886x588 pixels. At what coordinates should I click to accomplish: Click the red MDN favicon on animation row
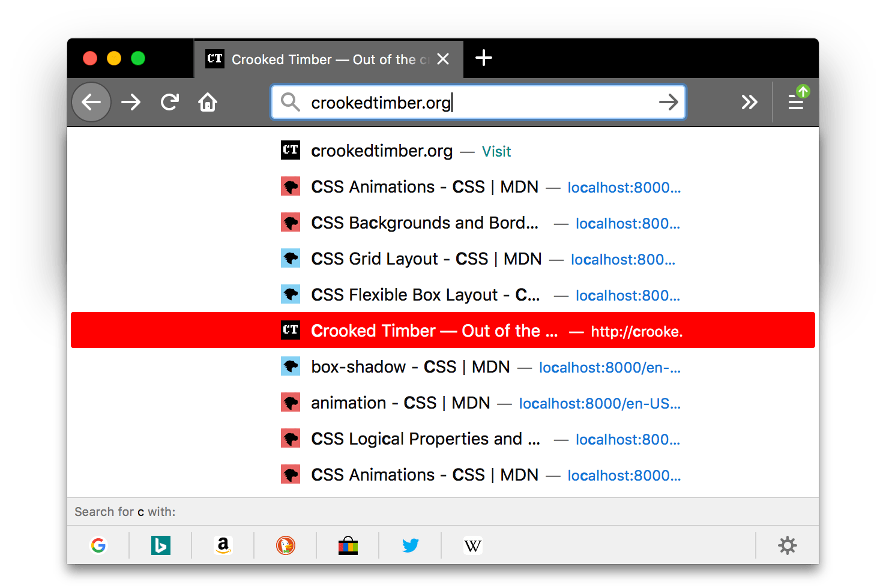pos(291,402)
